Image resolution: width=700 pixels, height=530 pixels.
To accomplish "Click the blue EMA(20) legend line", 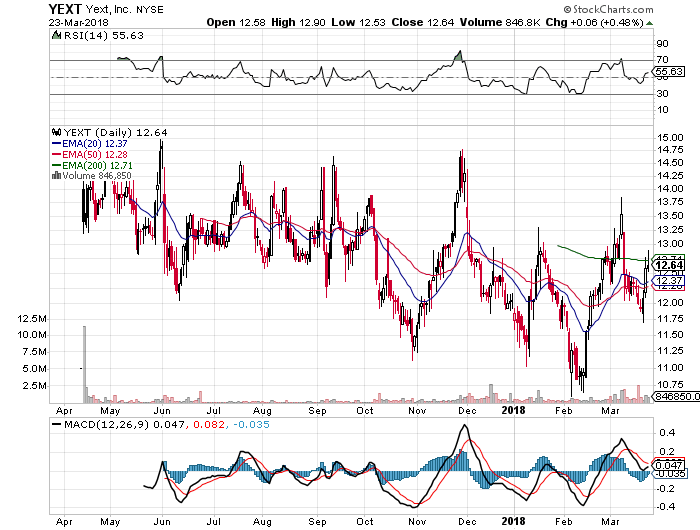I will click(56, 144).
